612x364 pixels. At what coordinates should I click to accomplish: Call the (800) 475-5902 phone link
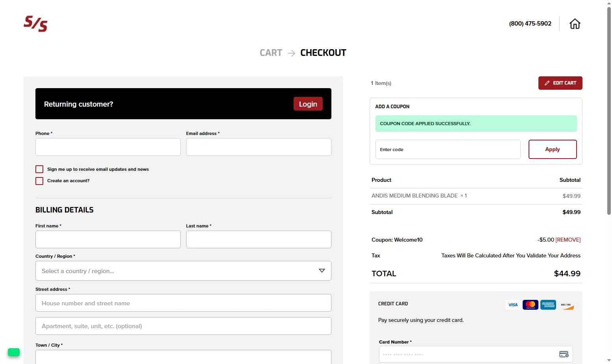coord(530,24)
